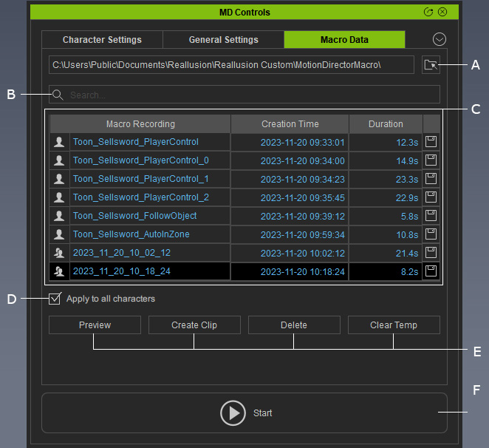489x448 pixels.
Task: Sort by Creation Time column header
Action: pos(290,124)
